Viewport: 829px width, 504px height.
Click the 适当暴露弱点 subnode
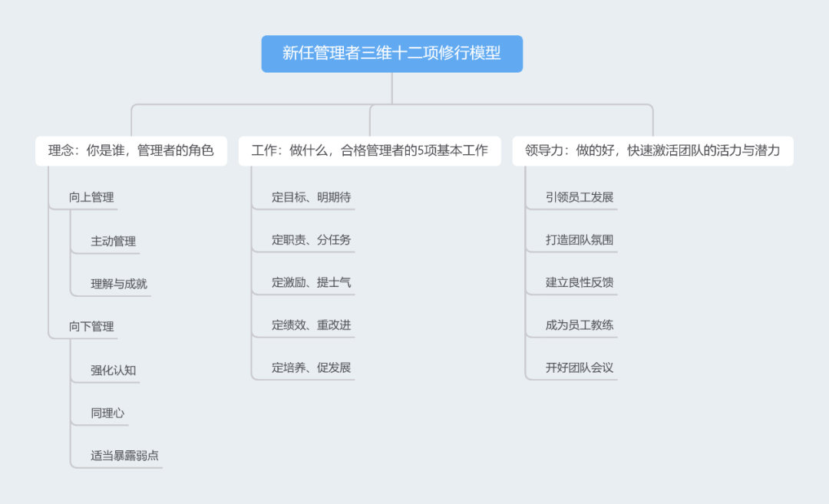click(x=124, y=456)
